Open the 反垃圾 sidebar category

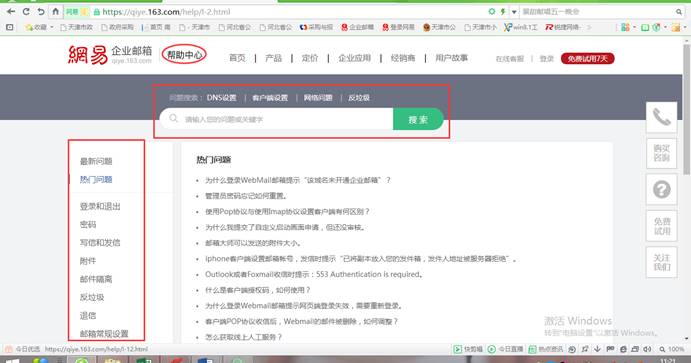92,297
